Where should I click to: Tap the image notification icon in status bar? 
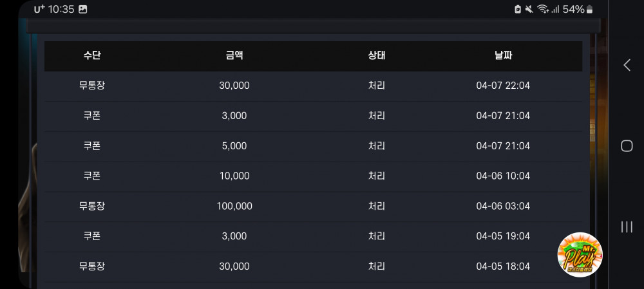tap(83, 10)
